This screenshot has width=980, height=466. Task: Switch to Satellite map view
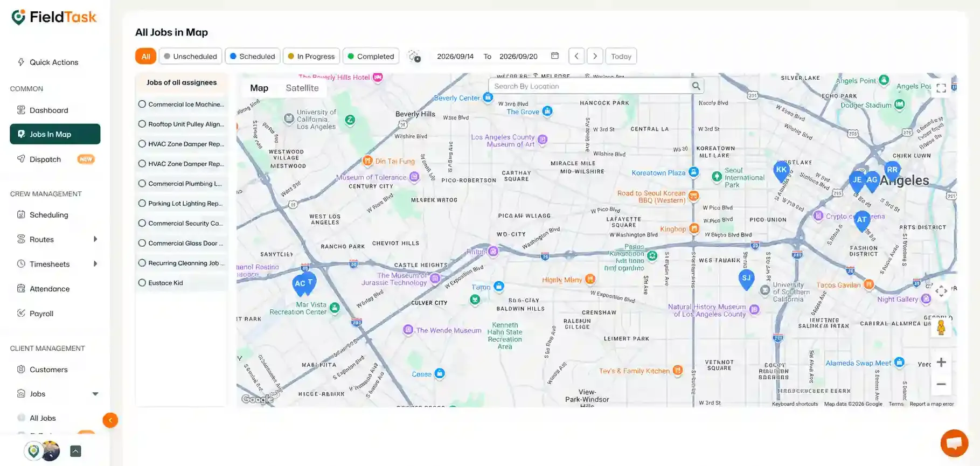302,88
